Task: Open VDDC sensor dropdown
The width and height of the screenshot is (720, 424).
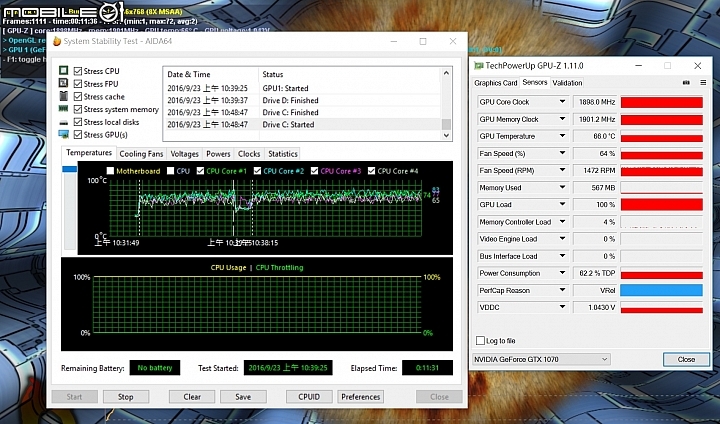Action: 562,307
